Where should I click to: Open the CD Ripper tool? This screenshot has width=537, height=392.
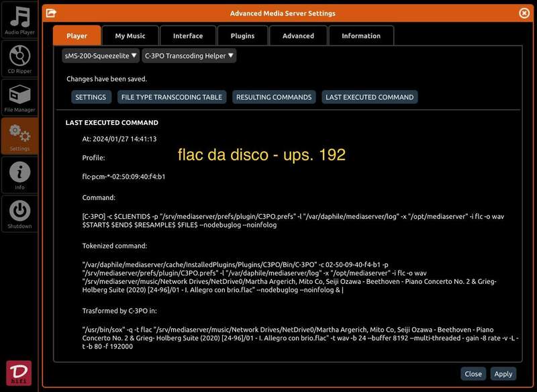[19, 58]
